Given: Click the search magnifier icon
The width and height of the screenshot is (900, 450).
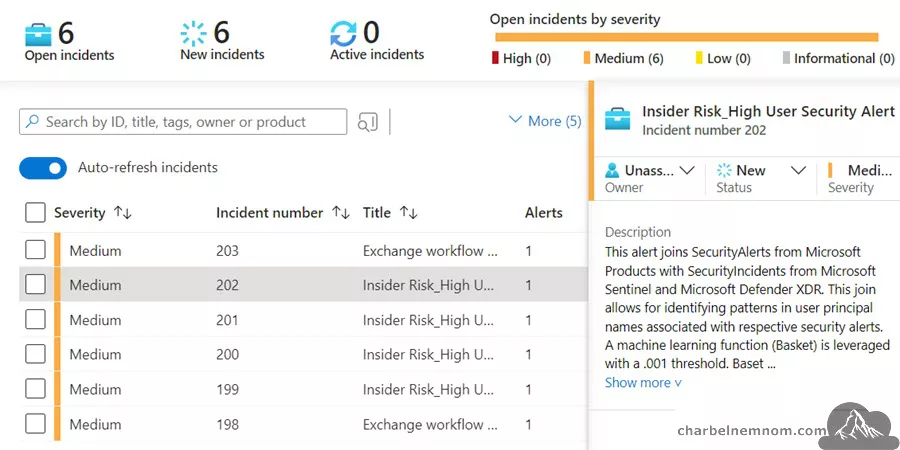Looking at the screenshot, I should (33, 122).
